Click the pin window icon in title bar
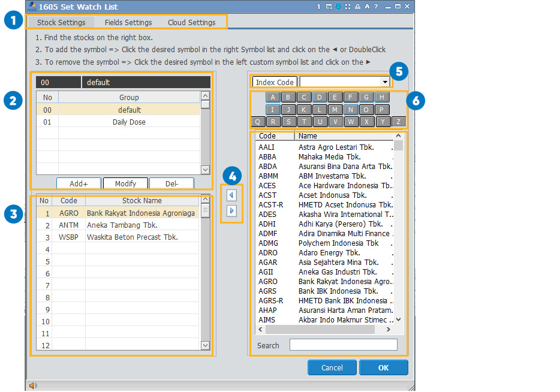Screen dimensions: 560x392 338,7
